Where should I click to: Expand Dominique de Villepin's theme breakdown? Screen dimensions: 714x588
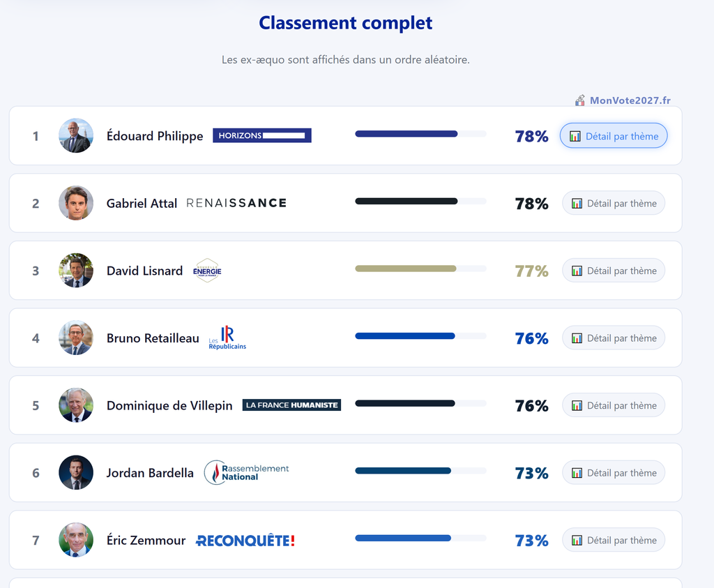tap(614, 405)
